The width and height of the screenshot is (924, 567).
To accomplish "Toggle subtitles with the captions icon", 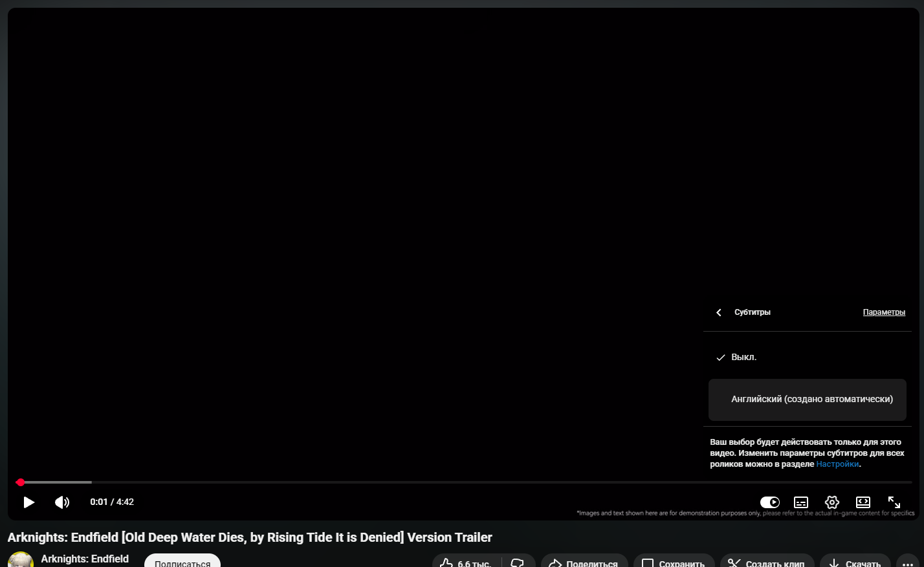I will (x=801, y=502).
